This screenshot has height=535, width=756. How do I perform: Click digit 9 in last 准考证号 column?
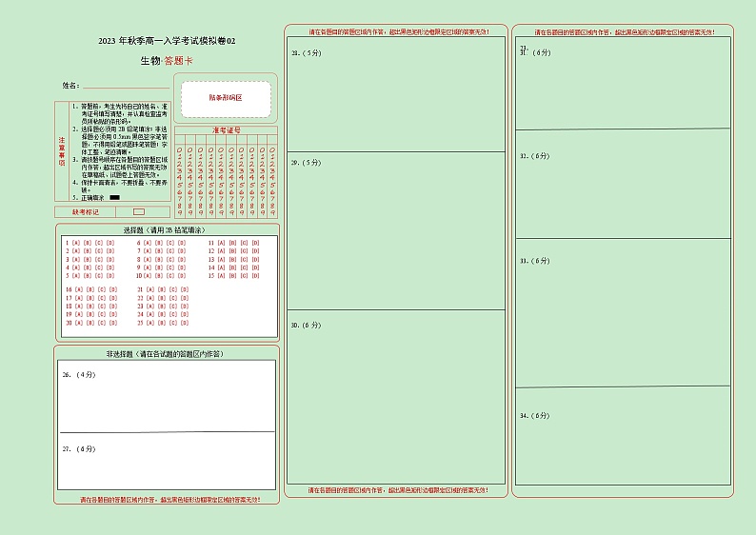tap(272, 212)
